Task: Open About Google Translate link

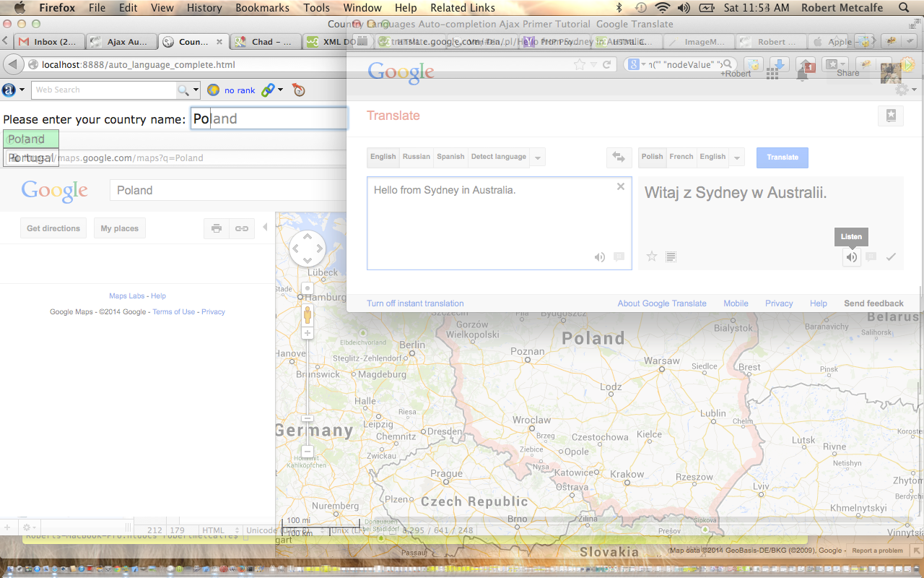Action: click(x=662, y=303)
